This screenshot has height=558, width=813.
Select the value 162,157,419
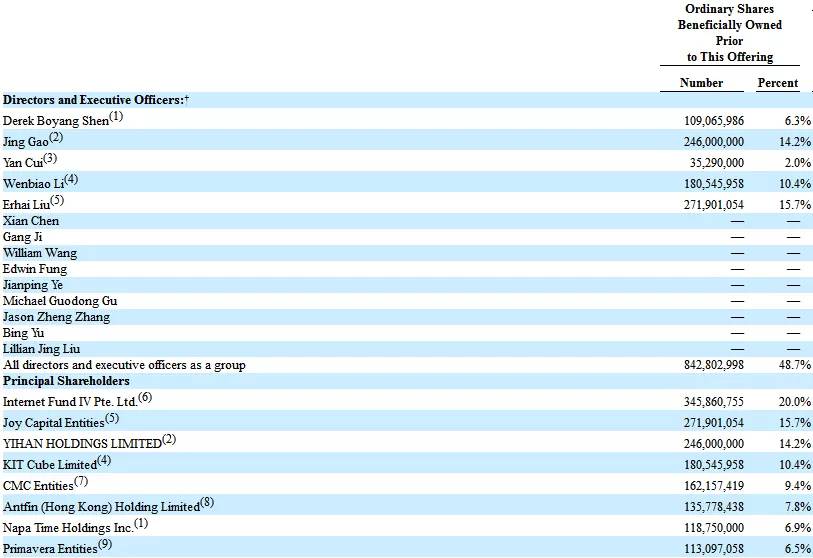point(713,486)
